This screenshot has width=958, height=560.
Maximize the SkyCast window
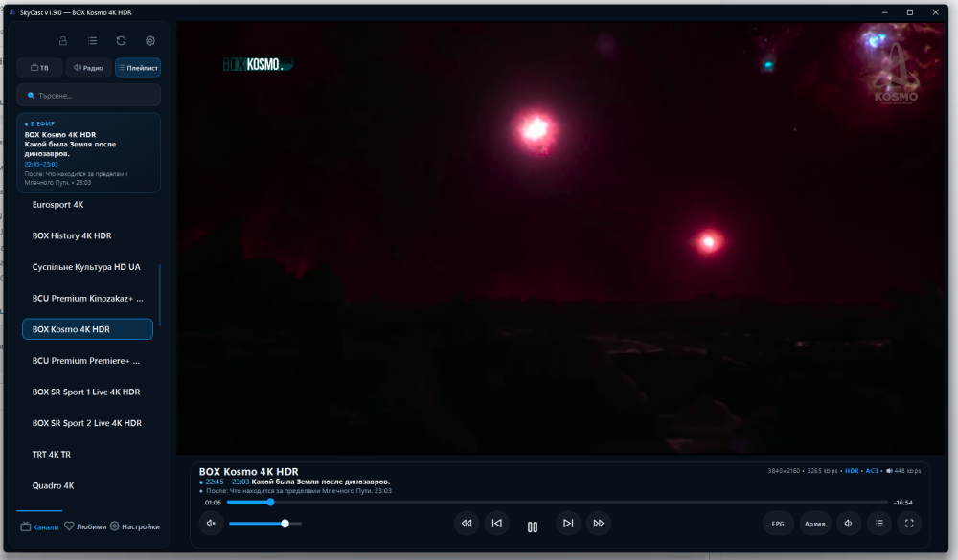[910, 12]
